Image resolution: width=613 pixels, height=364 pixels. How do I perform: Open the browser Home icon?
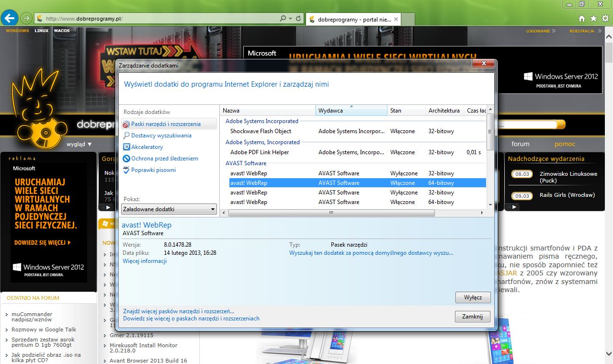point(582,19)
